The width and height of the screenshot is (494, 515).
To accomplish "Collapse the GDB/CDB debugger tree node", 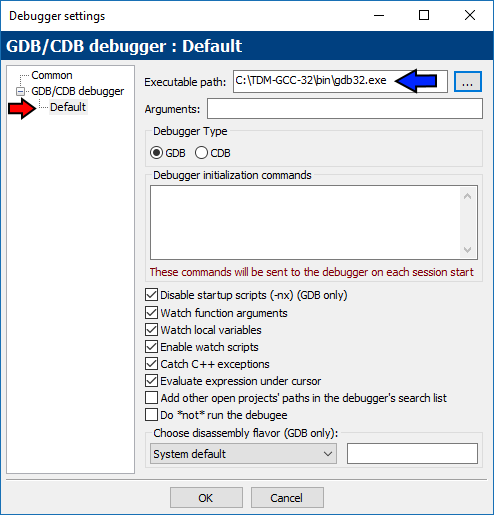I will (x=20, y=91).
